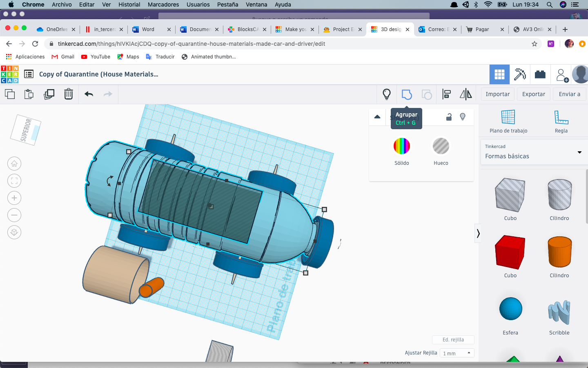The image size is (588, 368).
Task: Switch to the Pagar browser tab
Action: [485, 29]
